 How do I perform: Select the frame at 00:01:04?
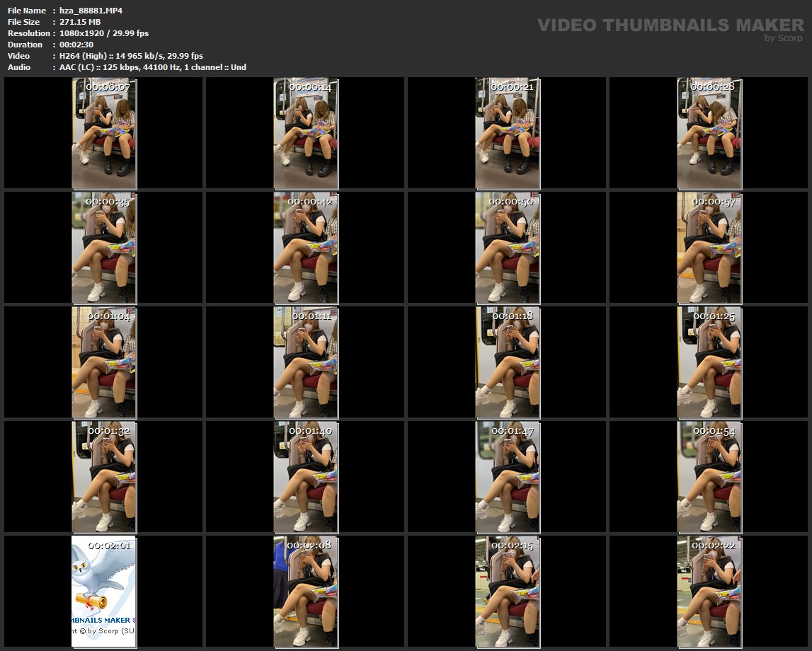coord(104,362)
